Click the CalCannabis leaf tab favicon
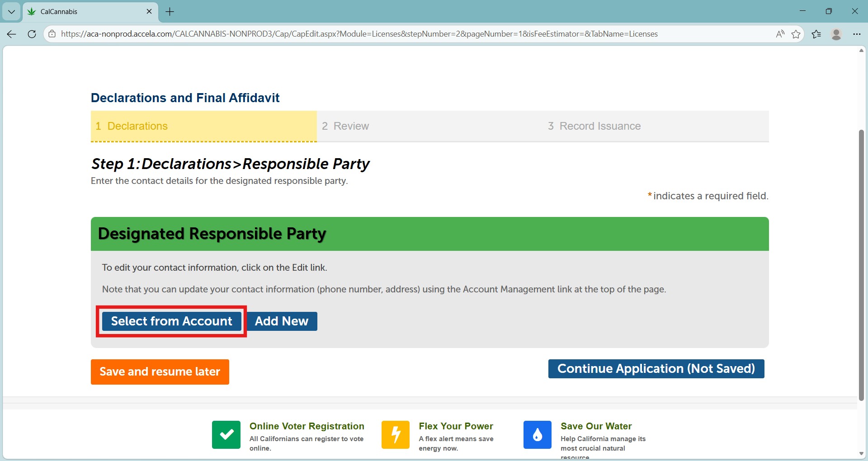The height and width of the screenshot is (461, 868). tap(31, 11)
